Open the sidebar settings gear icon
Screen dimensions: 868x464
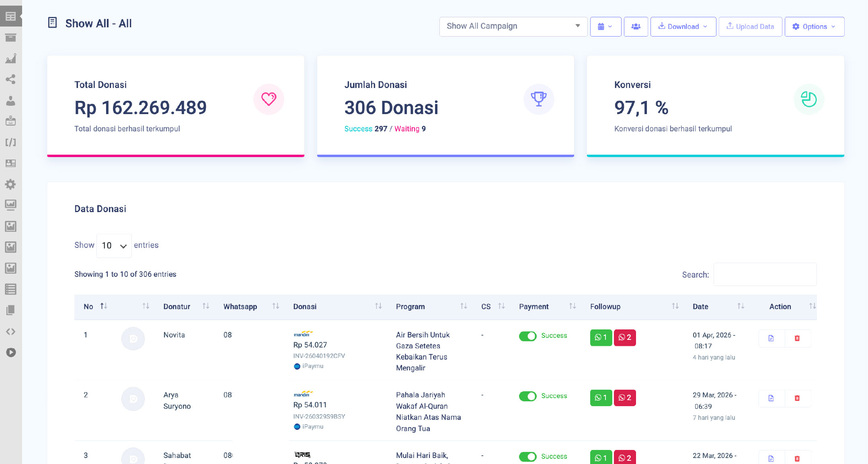pos(11,184)
